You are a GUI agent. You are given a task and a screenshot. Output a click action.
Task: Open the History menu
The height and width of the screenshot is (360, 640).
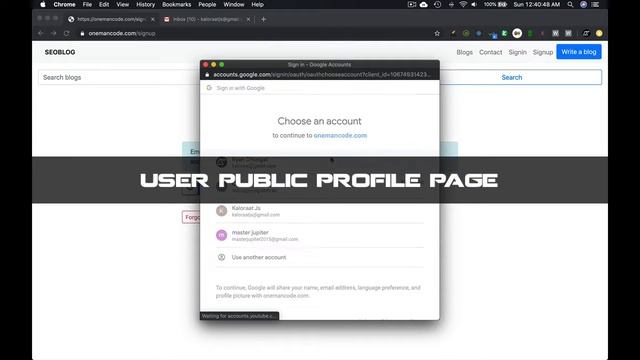145,4
